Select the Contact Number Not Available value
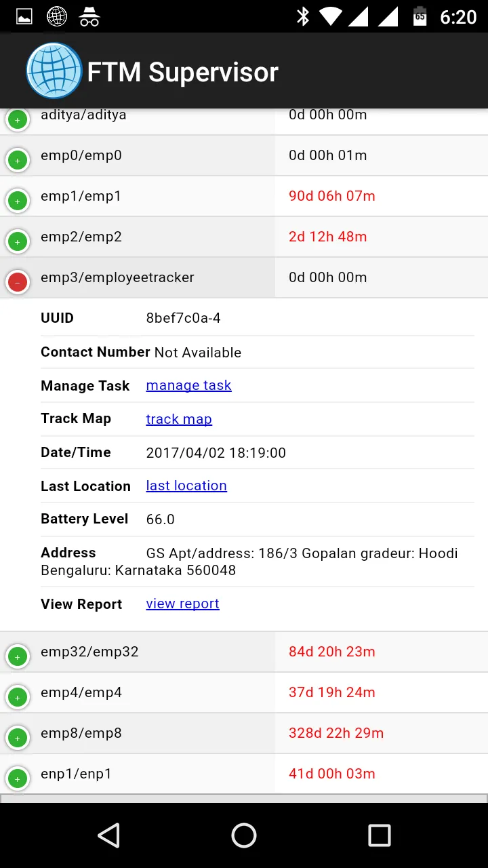Image resolution: width=488 pixels, height=868 pixels. 198,353
